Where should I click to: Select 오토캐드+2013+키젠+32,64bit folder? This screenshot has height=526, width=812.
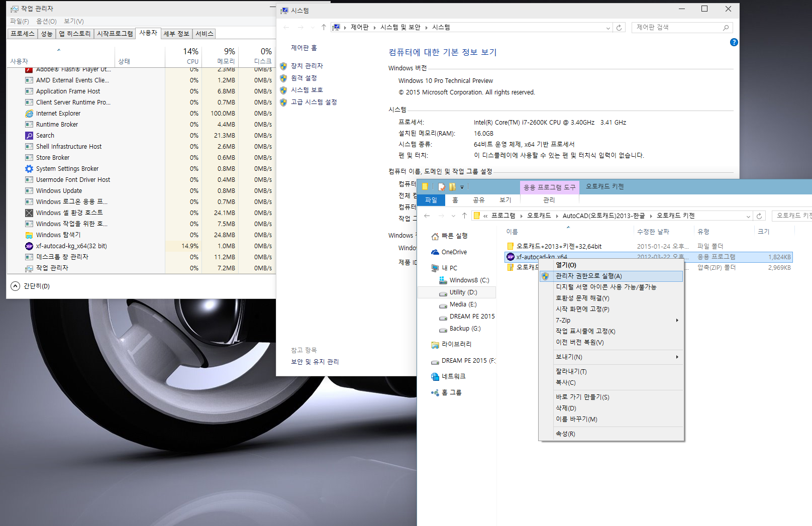[x=559, y=247]
